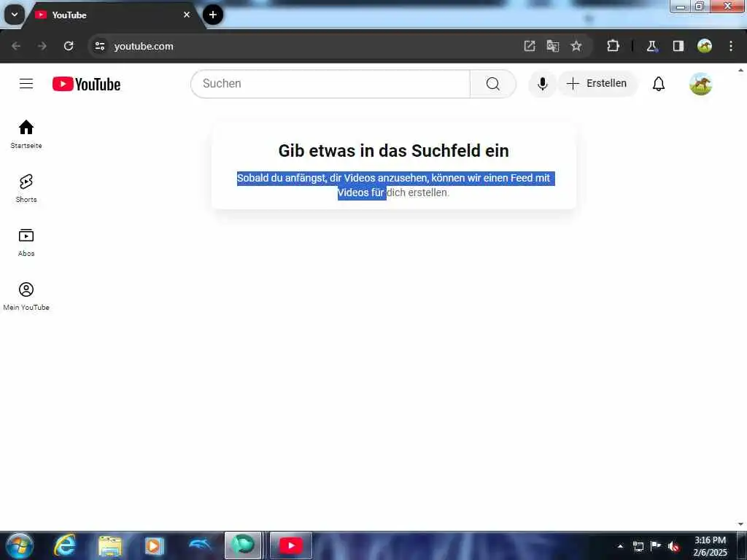Image resolution: width=747 pixels, height=560 pixels.
Task: Click page scrollbar up arrow
Action: click(x=741, y=70)
